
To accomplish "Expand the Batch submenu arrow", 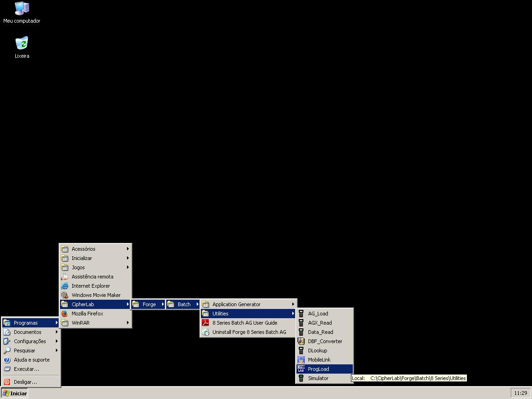I will pyautogui.click(x=197, y=304).
